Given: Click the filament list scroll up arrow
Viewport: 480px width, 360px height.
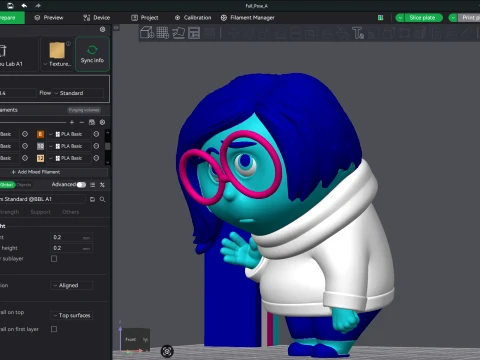Looking at the screenshot, I should coord(107,132).
